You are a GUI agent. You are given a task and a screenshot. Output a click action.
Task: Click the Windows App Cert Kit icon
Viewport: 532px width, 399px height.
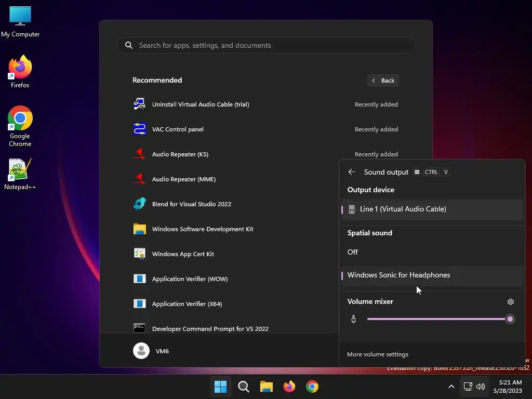[x=139, y=254]
